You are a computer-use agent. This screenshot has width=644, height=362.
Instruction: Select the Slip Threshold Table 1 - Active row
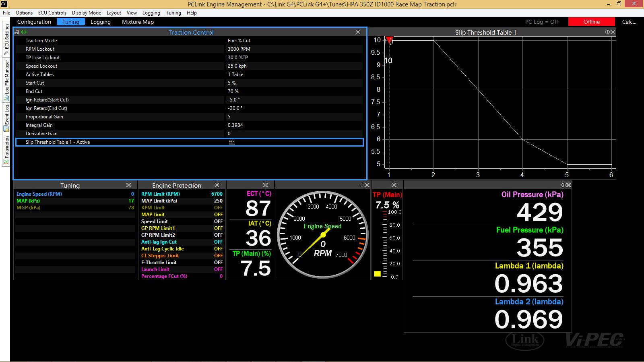pyautogui.click(x=190, y=142)
